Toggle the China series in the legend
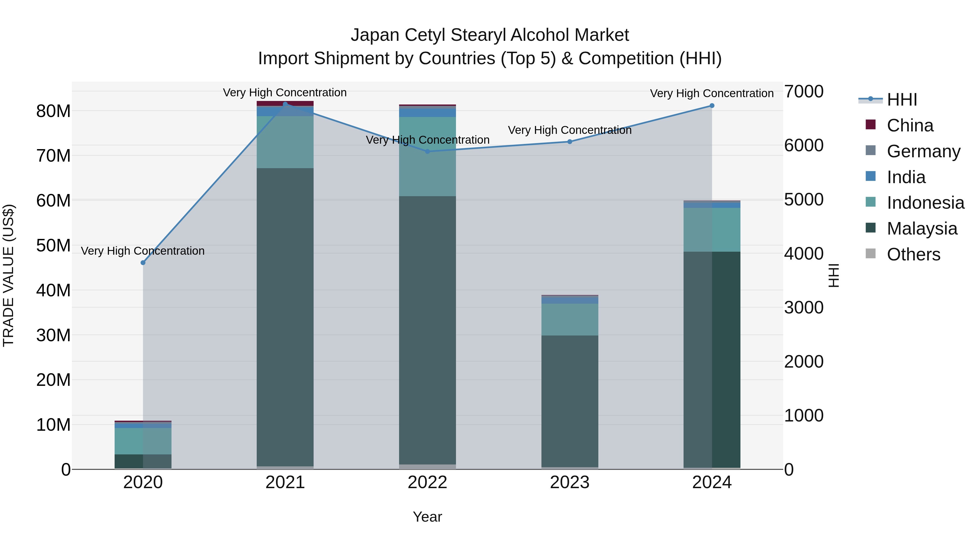This screenshot has height=551, width=980. (909, 125)
